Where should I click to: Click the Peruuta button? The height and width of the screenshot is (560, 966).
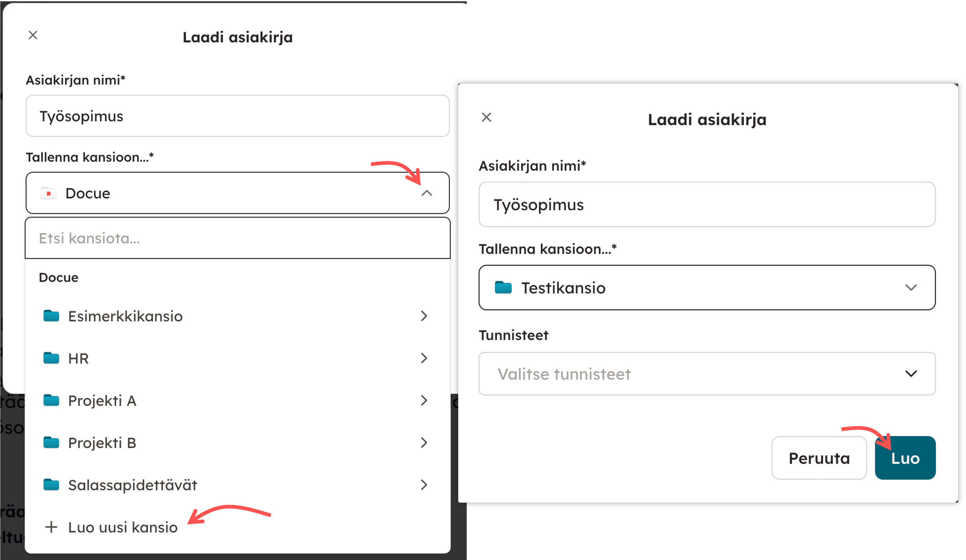point(819,458)
